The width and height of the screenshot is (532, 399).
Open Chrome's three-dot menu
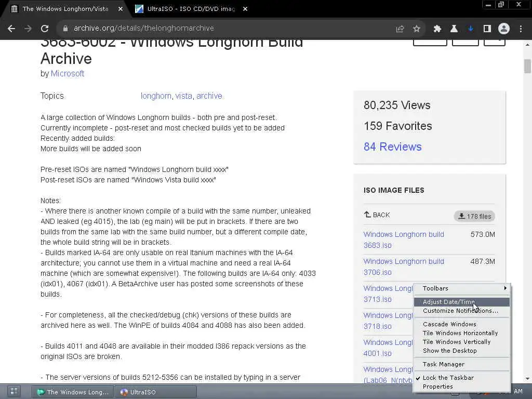pyautogui.click(x=521, y=29)
